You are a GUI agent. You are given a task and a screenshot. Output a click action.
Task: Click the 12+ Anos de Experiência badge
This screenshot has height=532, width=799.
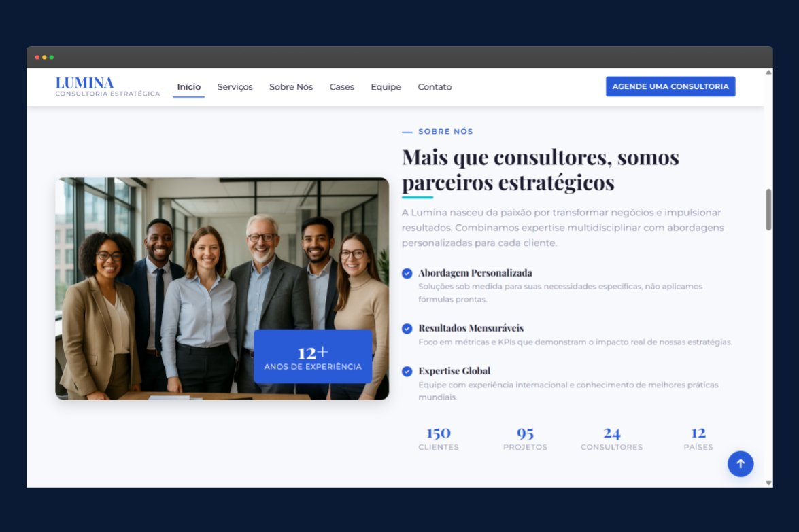tap(313, 357)
